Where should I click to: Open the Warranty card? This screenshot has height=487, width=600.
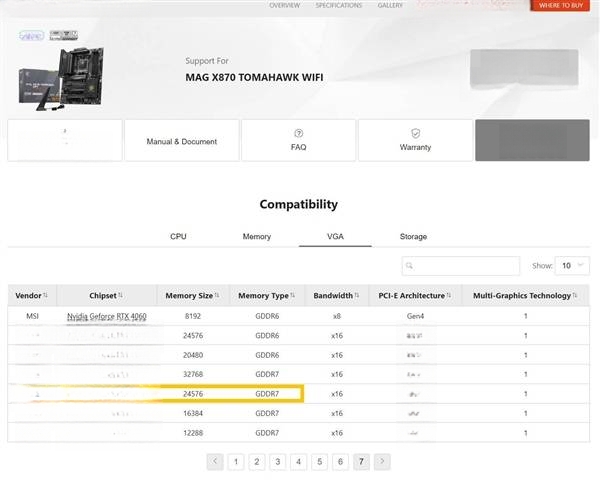pyautogui.click(x=416, y=140)
